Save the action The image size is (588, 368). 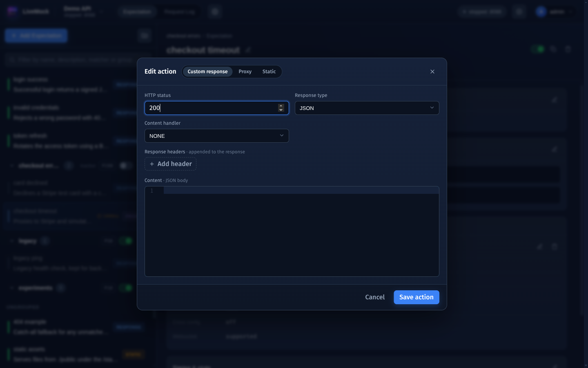pos(416,297)
